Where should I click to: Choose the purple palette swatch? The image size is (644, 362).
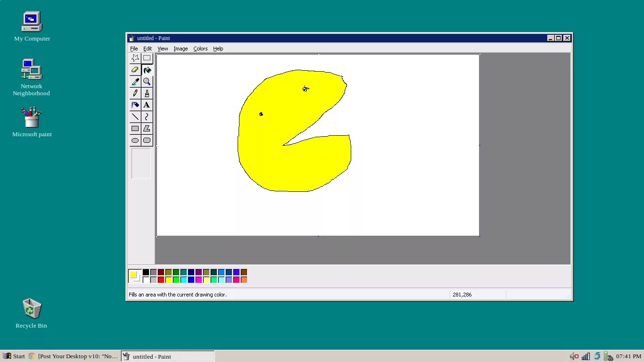198,272
